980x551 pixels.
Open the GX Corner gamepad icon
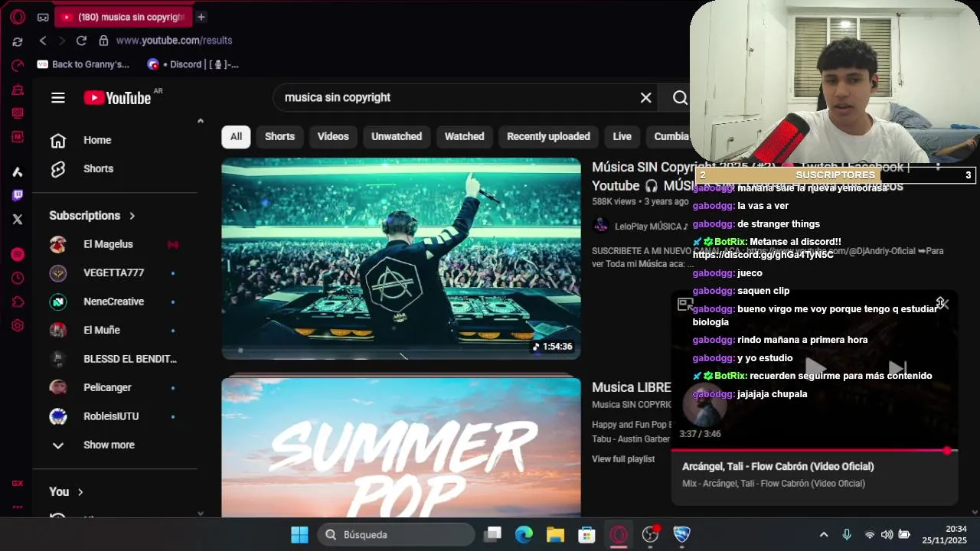point(43,17)
